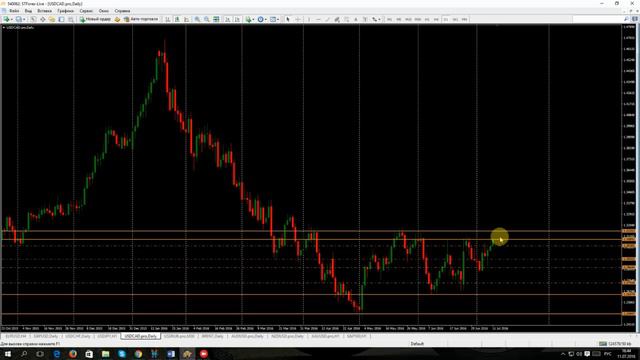Open Chrome from the taskbar
Screen dimensions: 640x360
(138, 353)
